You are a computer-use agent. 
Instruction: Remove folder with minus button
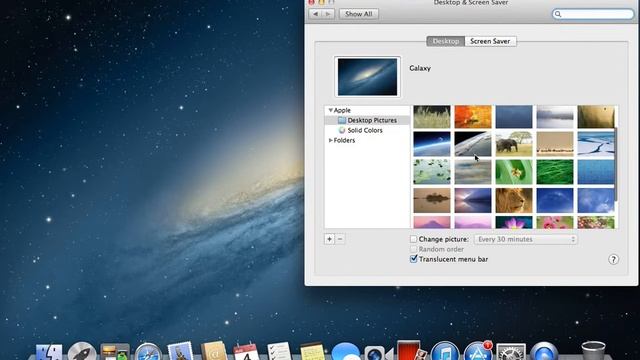[x=340, y=239]
